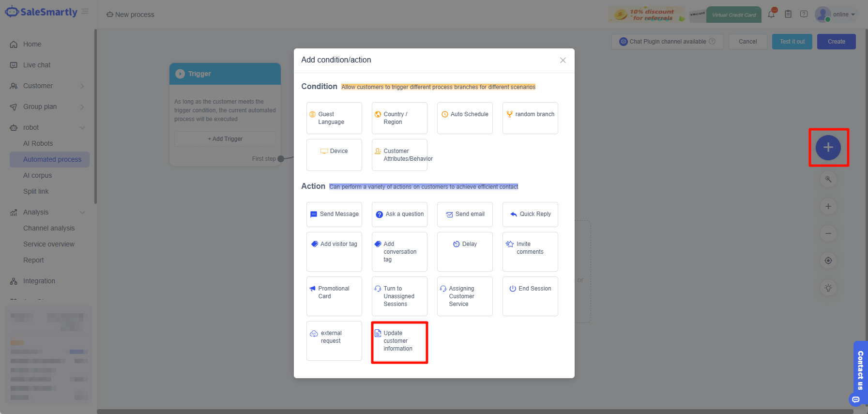Select the Update customer information action
Viewport: 868px width, 414px height.
(399, 341)
